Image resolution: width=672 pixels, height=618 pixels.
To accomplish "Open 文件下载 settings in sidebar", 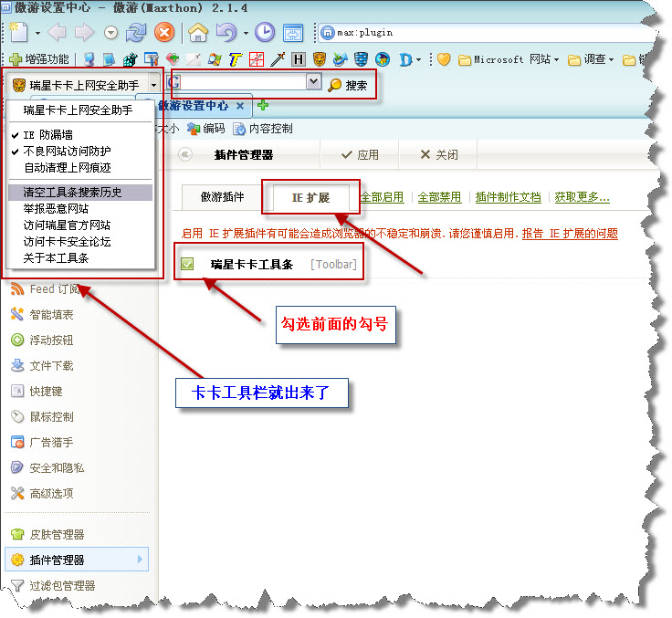I will pos(42,365).
